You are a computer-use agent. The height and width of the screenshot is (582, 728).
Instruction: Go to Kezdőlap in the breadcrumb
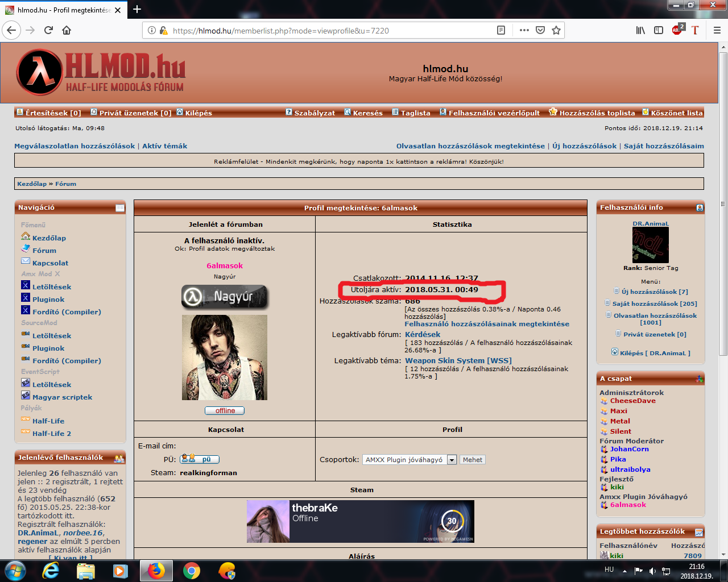coord(32,184)
